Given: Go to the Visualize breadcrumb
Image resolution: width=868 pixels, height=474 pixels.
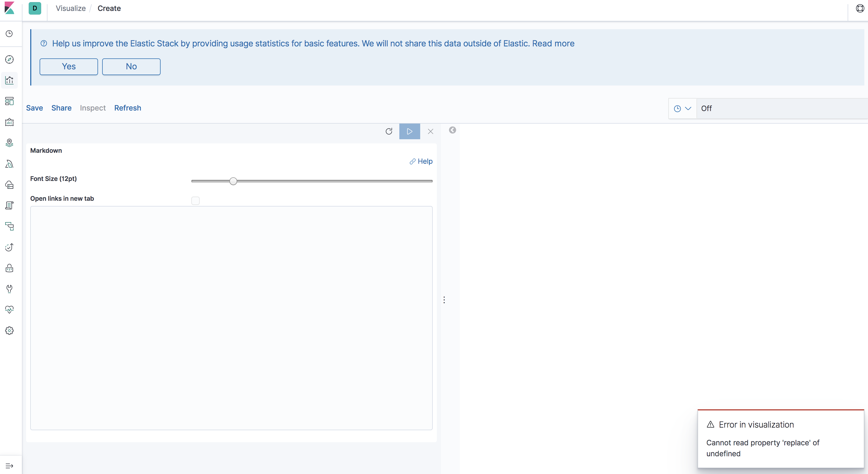Looking at the screenshot, I should point(70,8).
